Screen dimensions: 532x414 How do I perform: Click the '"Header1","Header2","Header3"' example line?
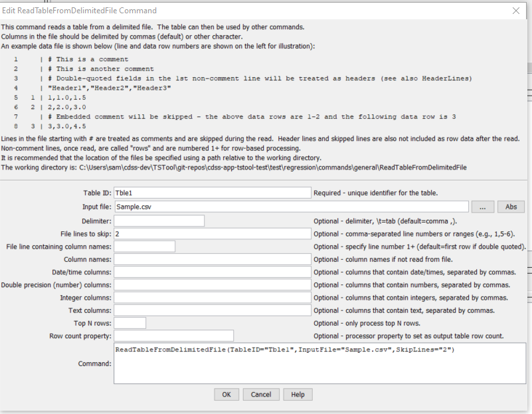(x=109, y=88)
